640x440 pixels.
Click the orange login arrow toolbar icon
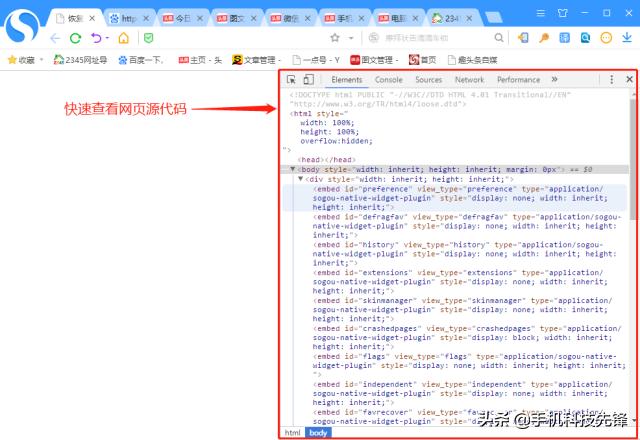tap(523, 38)
